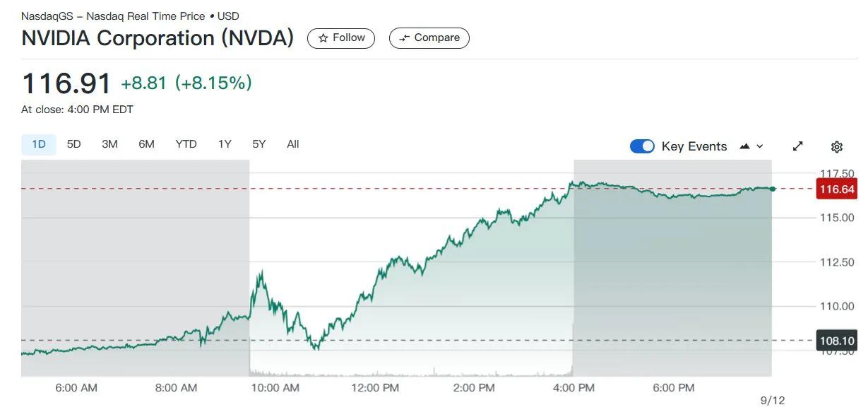868x412 pixels.
Task: Click the mountain chart type icon
Action: point(744,146)
